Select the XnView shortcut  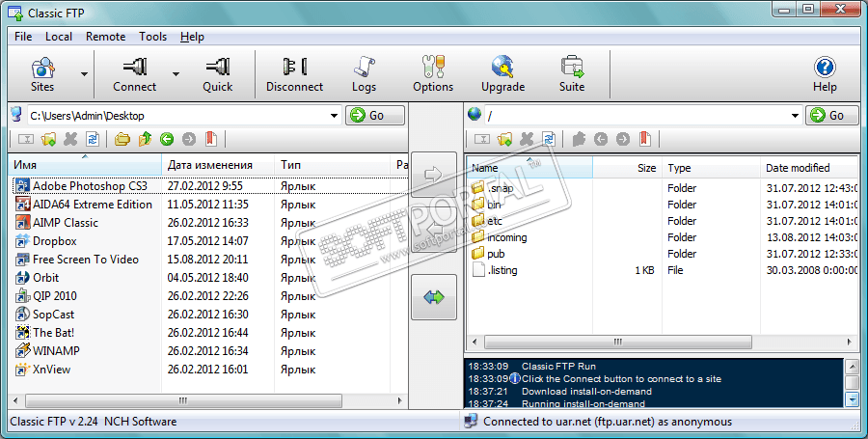point(43,369)
